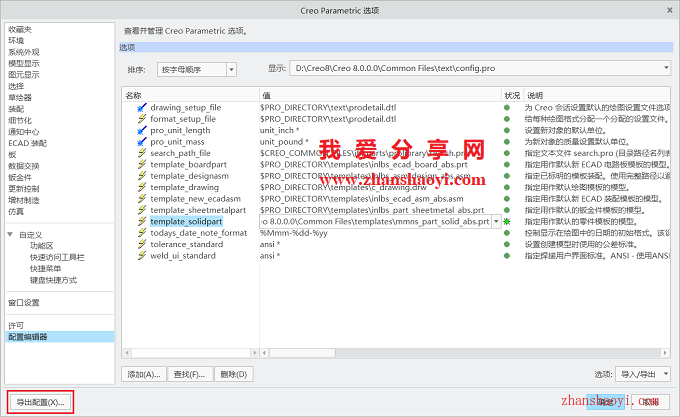Edit the template_solidpart value field
Screen dimensions: 680x417
[376, 222]
